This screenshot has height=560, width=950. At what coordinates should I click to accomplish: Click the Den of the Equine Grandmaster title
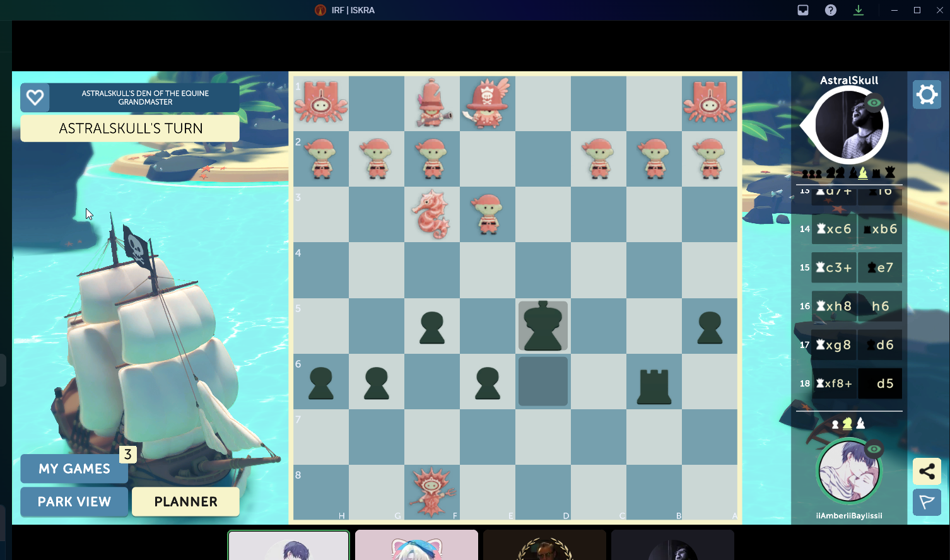145,97
